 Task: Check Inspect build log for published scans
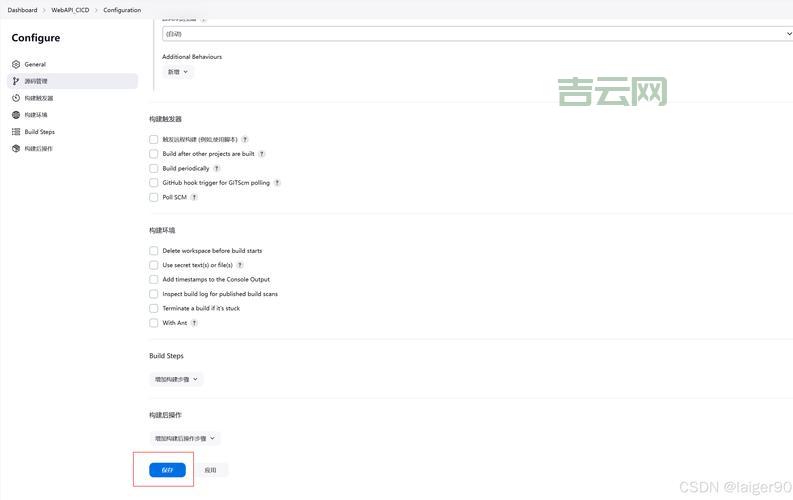point(154,294)
